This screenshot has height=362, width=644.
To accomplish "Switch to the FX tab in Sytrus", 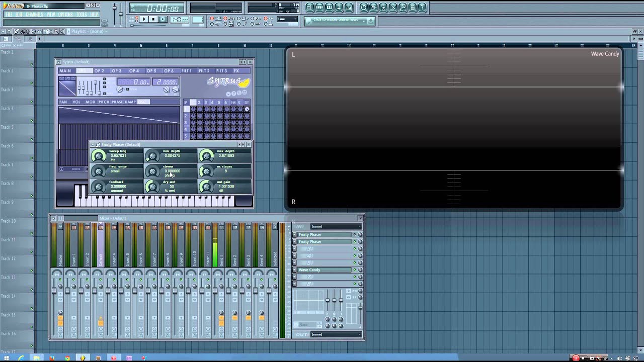I will coord(236,71).
